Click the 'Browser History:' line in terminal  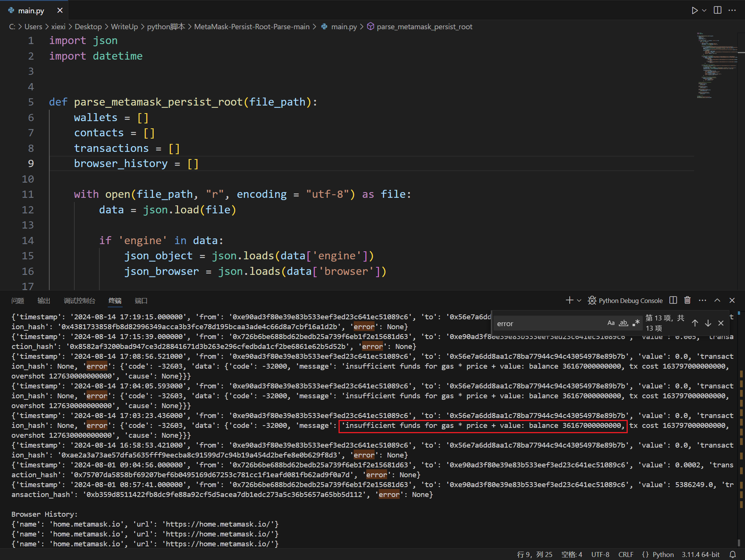(x=44, y=514)
